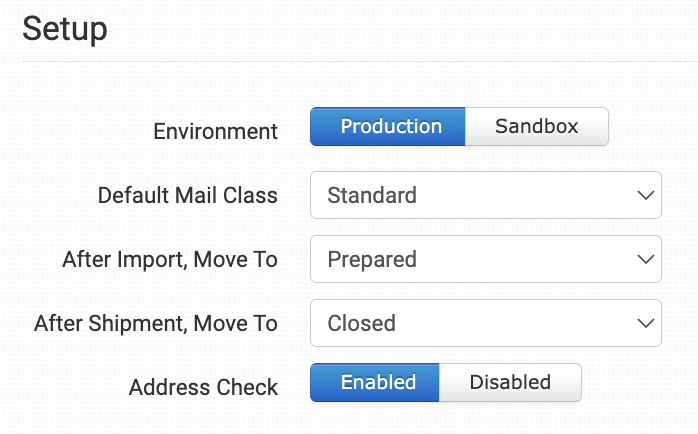698x434 pixels.
Task: Open the After Import, Move To dropdown
Action: click(485, 259)
